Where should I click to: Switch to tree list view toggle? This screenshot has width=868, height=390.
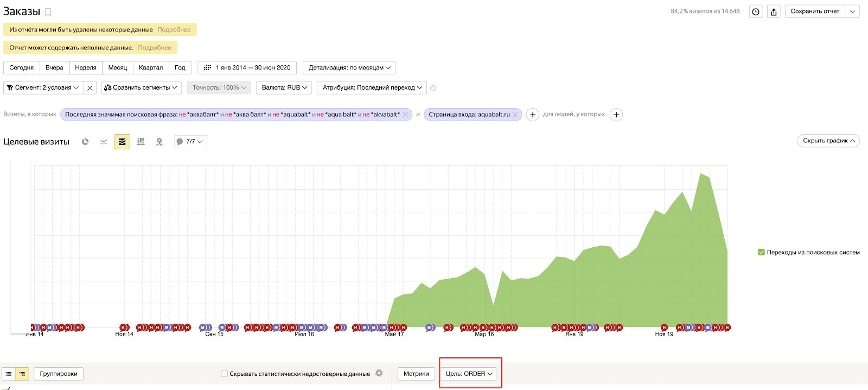(22, 374)
